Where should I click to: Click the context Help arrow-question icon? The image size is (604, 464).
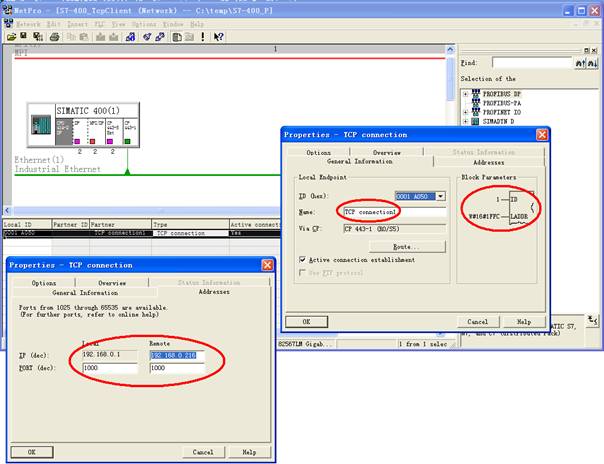[218, 37]
